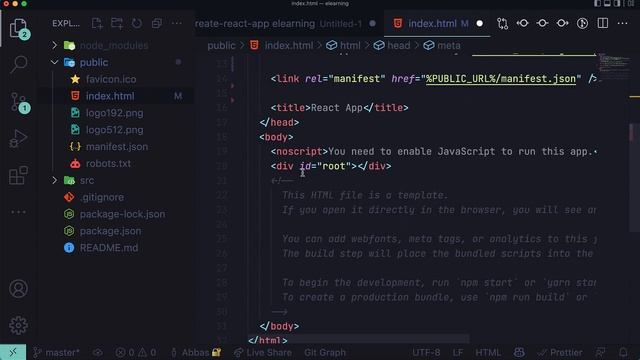Screen dimensions: 640x360
Task: Change HTML language mode
Action: [488, 353]
